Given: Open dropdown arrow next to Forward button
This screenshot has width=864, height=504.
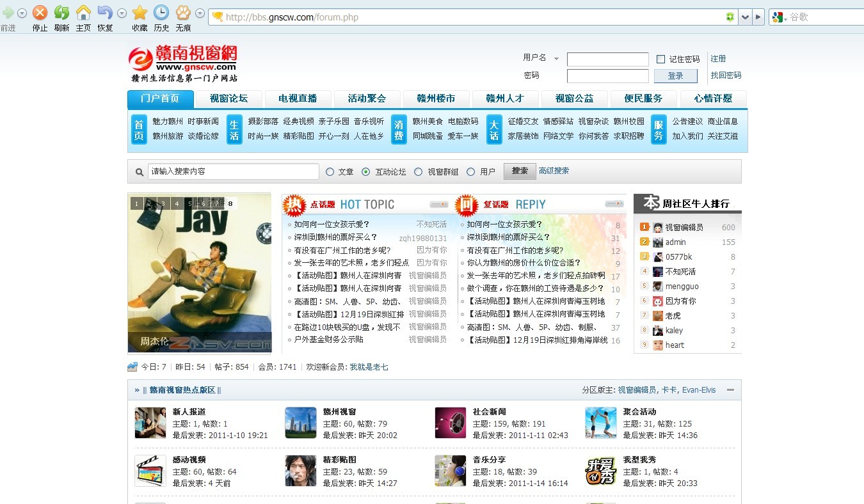Looking at the screenshot, I should coord(22,13).
